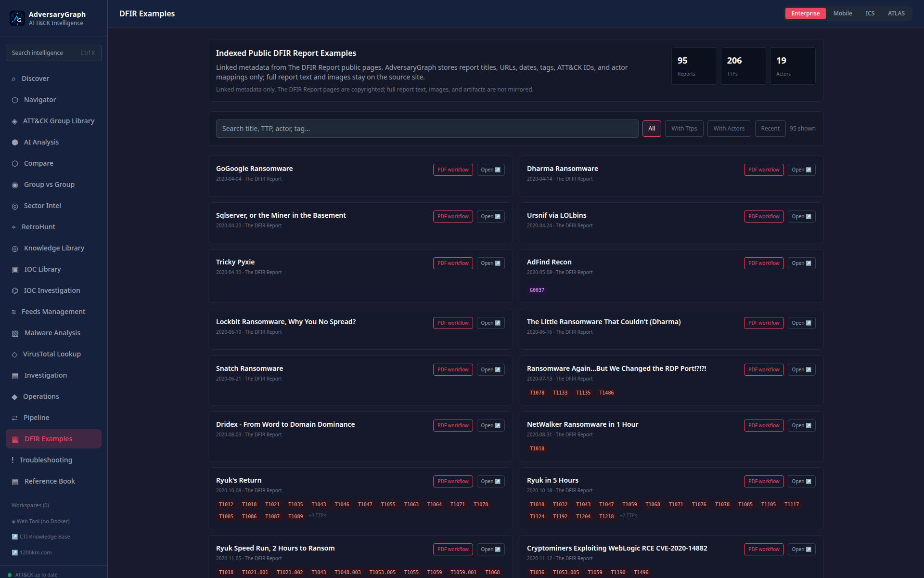
Task: Click the Web Tool (no Docker) link
Action: (x=40, y=521)
